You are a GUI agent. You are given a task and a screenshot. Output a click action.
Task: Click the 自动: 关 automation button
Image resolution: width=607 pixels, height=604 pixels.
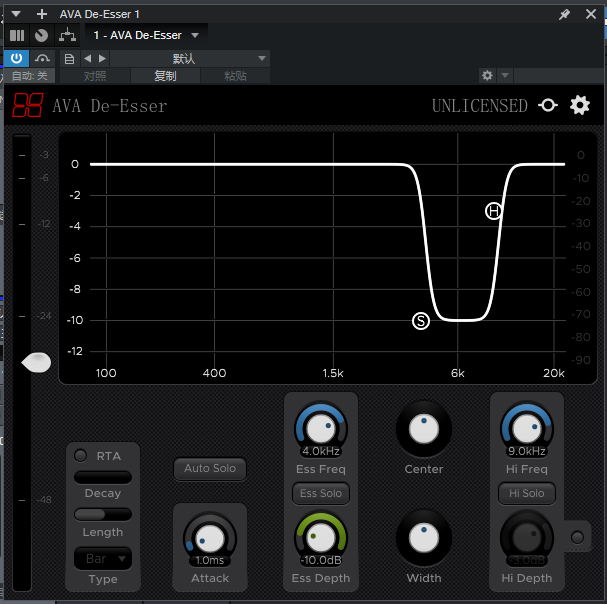[29, 76]
